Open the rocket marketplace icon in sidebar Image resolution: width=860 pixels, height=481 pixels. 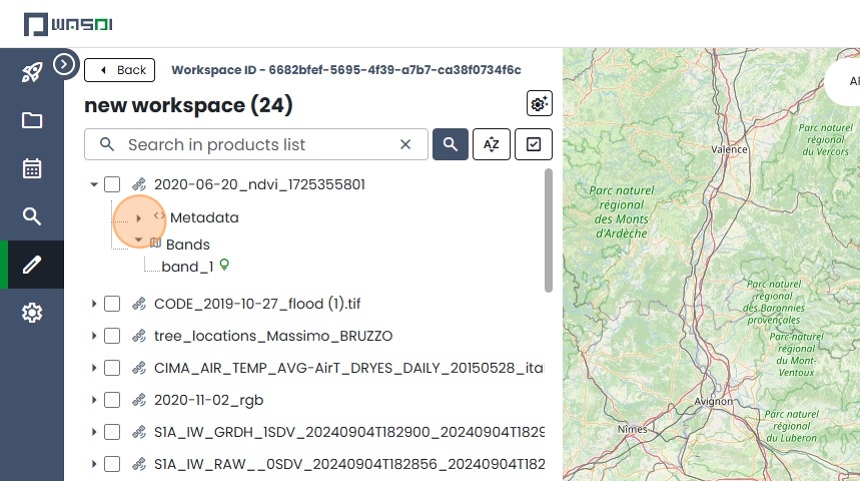click(32, 72)
